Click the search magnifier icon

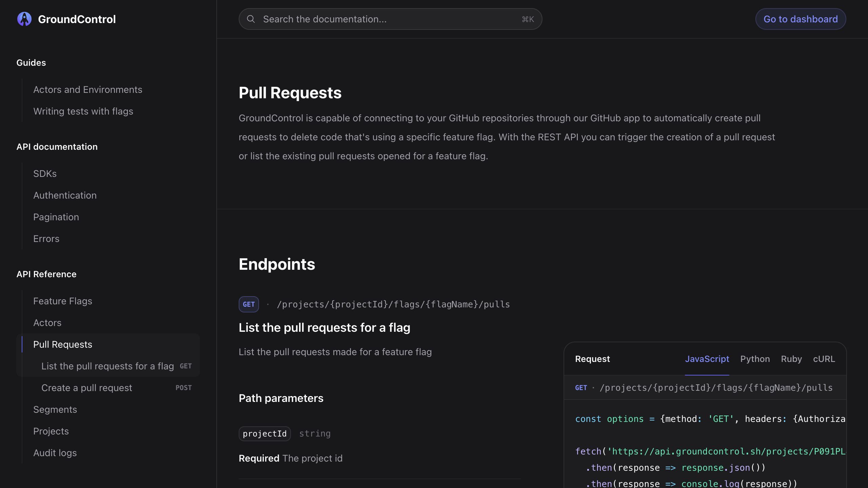point(251,19)
